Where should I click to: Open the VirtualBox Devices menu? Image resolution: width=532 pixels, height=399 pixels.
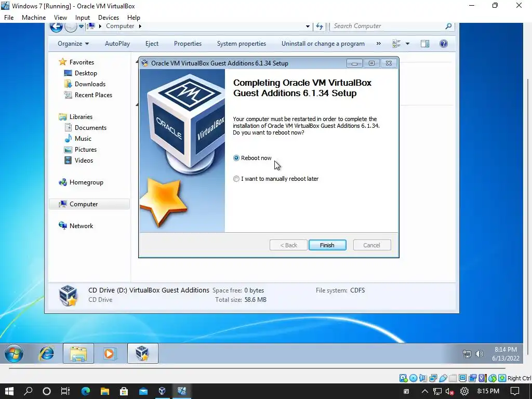click(109, 18)
